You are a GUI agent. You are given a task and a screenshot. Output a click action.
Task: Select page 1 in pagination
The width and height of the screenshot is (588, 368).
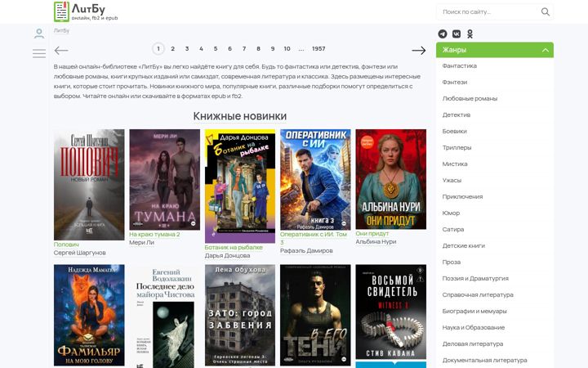point(158,49)
